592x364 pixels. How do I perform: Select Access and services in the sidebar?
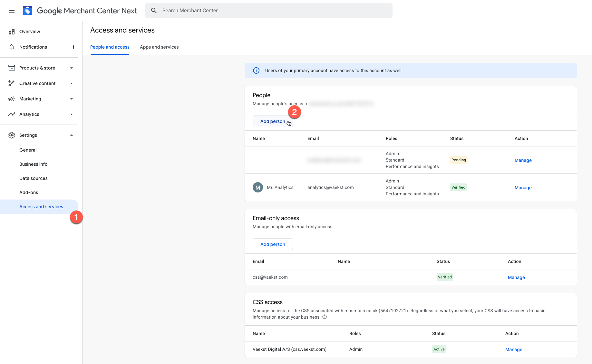click(x=41, y=206)
